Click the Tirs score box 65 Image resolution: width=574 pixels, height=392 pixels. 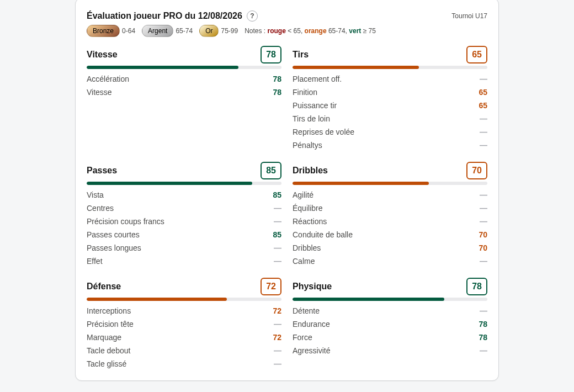[x=477, y=55]
